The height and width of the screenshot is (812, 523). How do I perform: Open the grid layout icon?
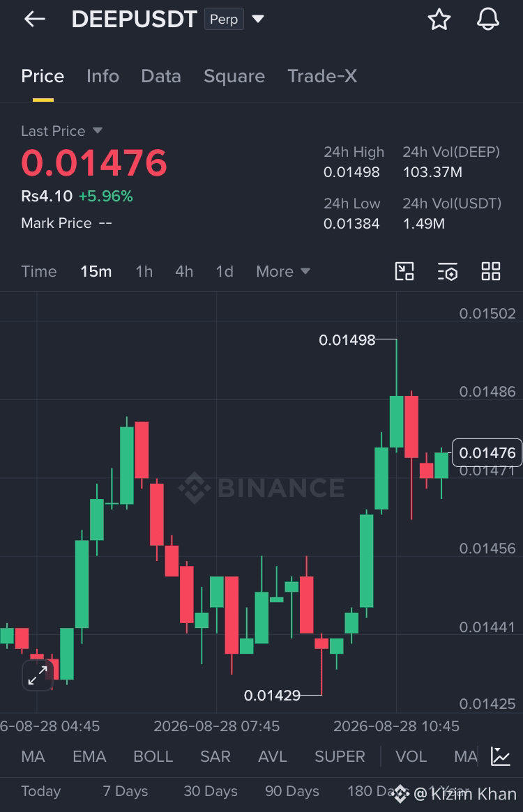pos(490,271)
